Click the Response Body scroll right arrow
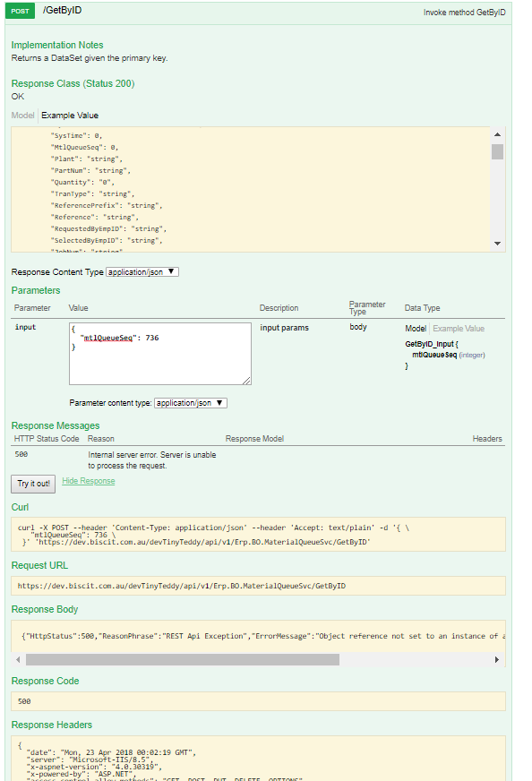The width and height of the screenshot is (532, 781). coord(497,659)
